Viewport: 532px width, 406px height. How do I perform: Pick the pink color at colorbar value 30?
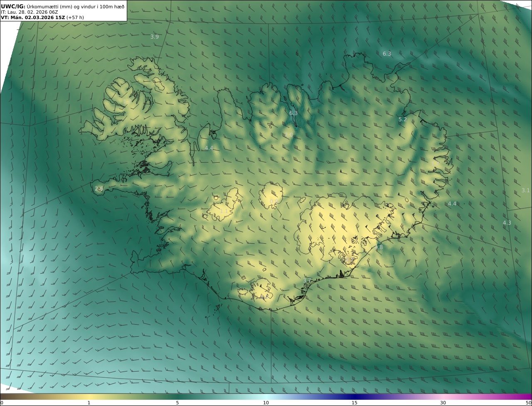tap(443, 396)
